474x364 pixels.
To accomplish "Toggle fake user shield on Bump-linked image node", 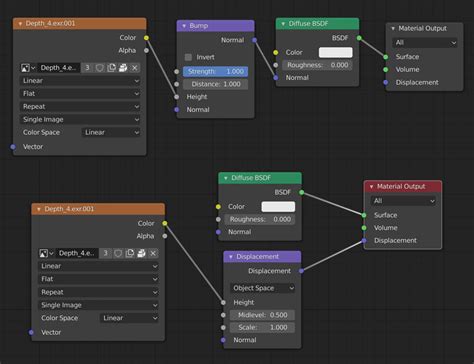I will [100, 68].
